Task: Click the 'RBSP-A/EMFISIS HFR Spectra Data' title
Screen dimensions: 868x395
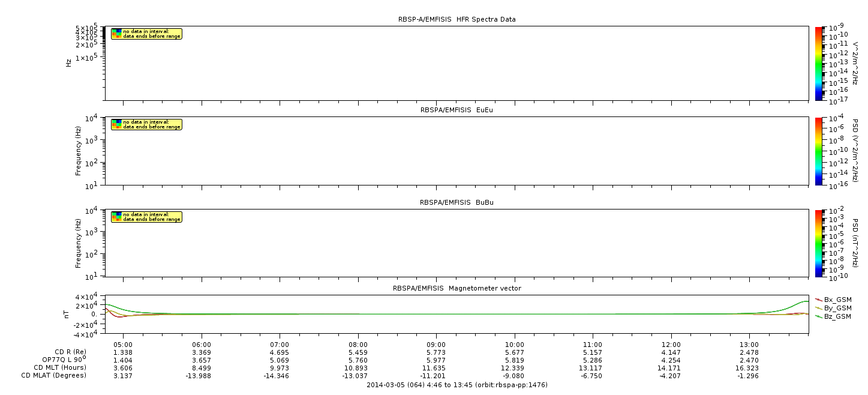Action: (456, 19)
